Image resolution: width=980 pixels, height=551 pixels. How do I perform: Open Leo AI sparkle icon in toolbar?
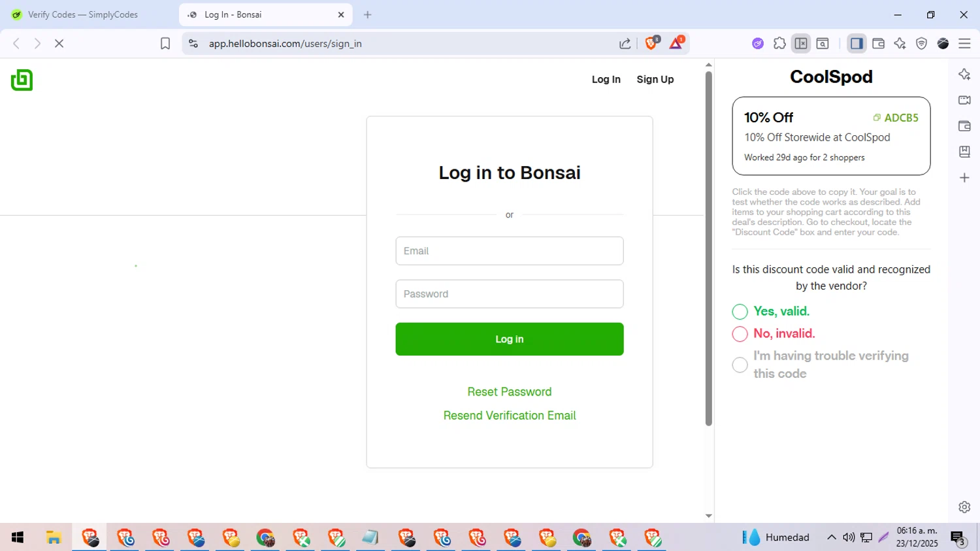900,44
